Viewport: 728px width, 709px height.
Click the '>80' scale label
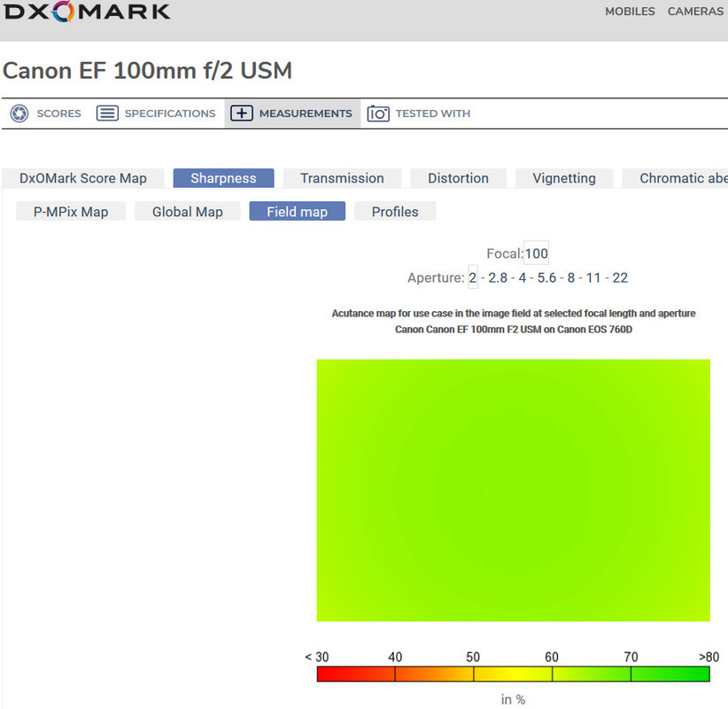click(709, 657)
